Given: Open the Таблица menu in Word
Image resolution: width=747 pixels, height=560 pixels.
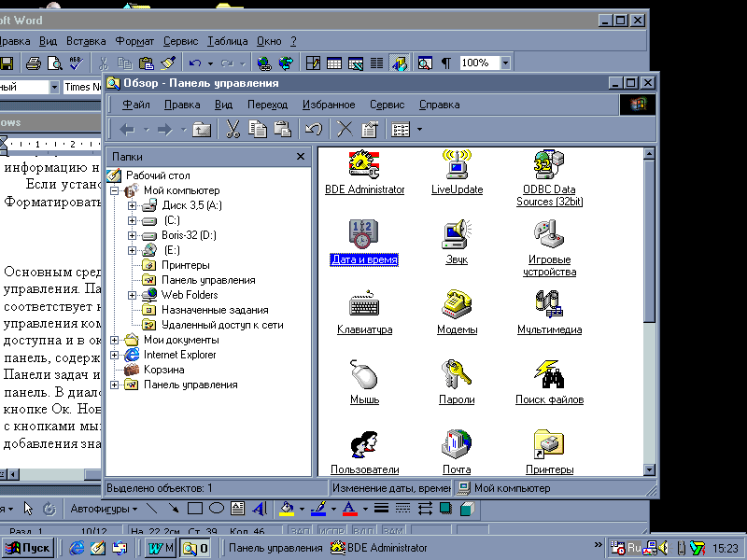Looking at the screenshot, I should pyautogui.click(x=227, y=41).
